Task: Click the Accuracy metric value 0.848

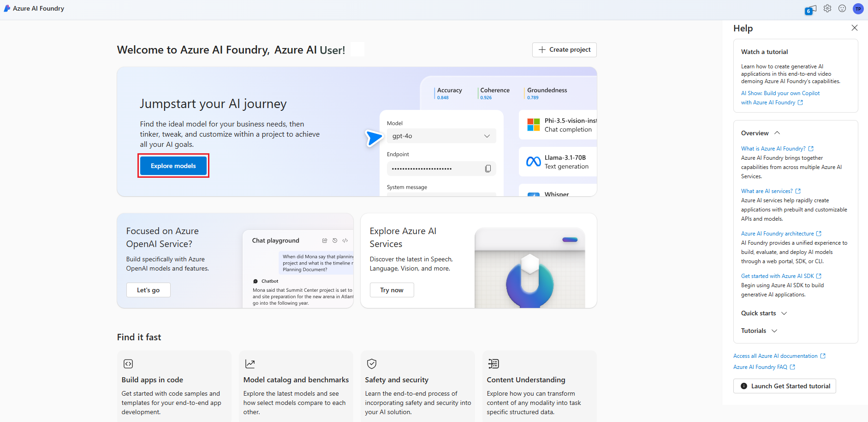Action: [443, 98]
